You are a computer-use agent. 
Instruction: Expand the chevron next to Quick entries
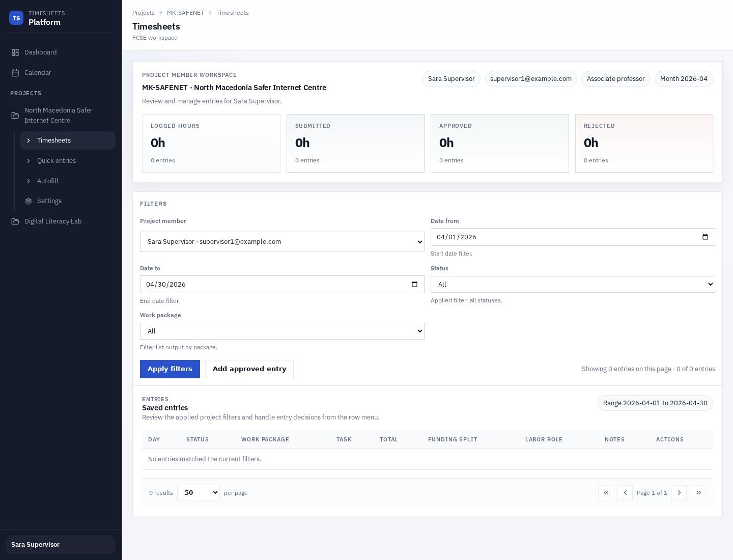[29, 161]
